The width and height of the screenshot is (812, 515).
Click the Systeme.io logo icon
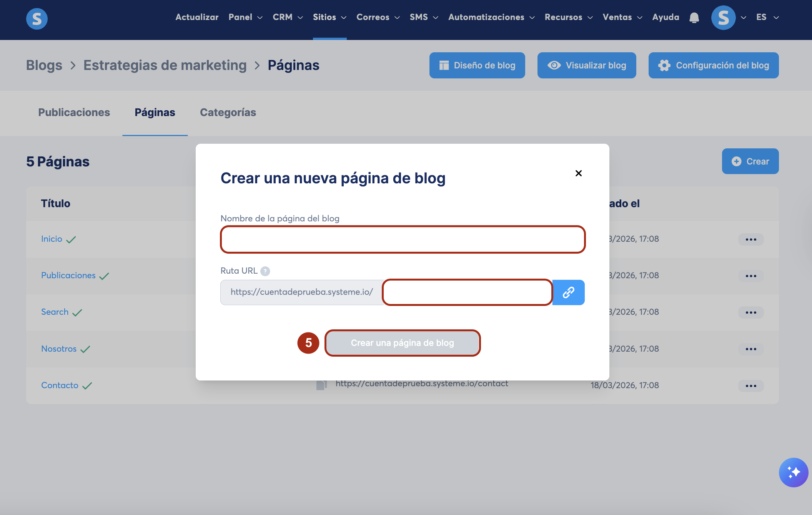click(37, 18)
